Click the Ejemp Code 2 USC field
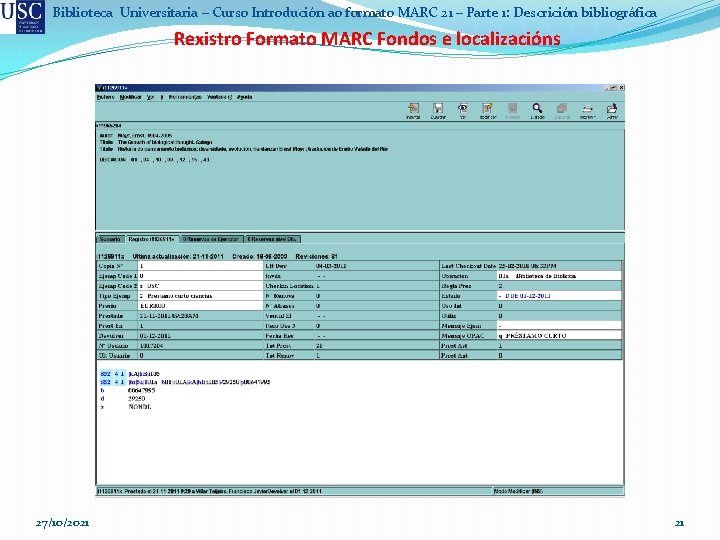Image resolution: width=720 pixels, height=540 pixels. 200,286
